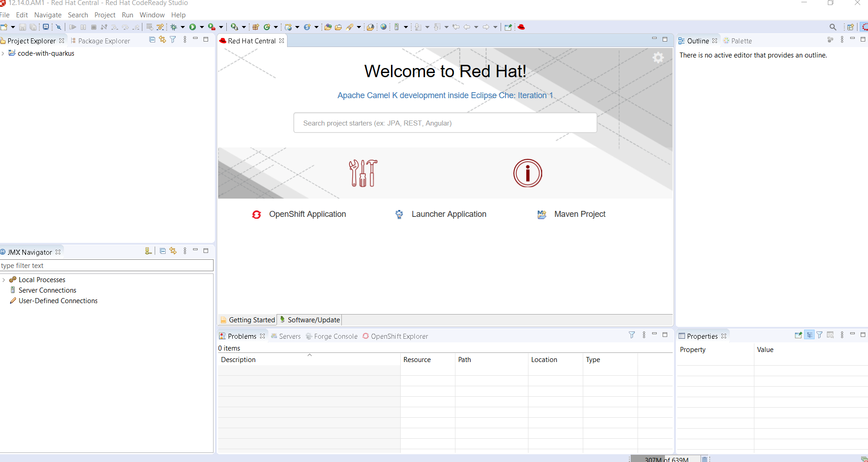Image resolution: width=868 pixels, height=462 pixels.
Task: Open the External Tools dropdown arrow
Action: pos(221,27)
